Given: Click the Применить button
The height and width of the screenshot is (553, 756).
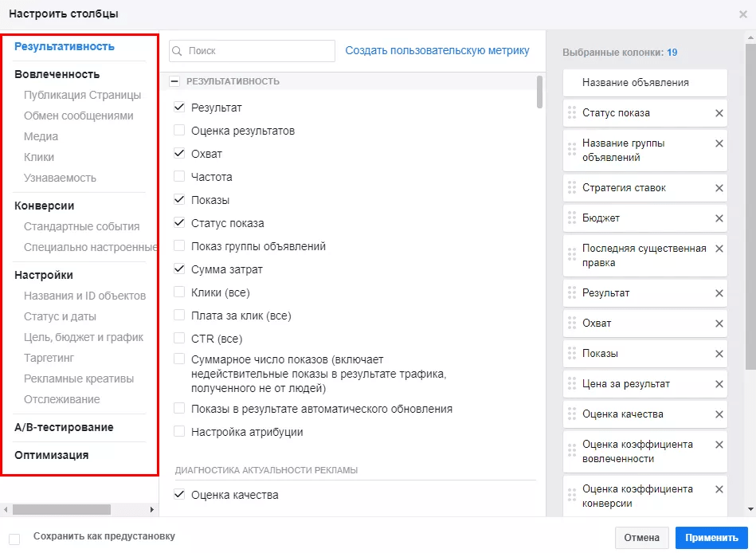Looking at the screenshot, I should pos(711,538).
